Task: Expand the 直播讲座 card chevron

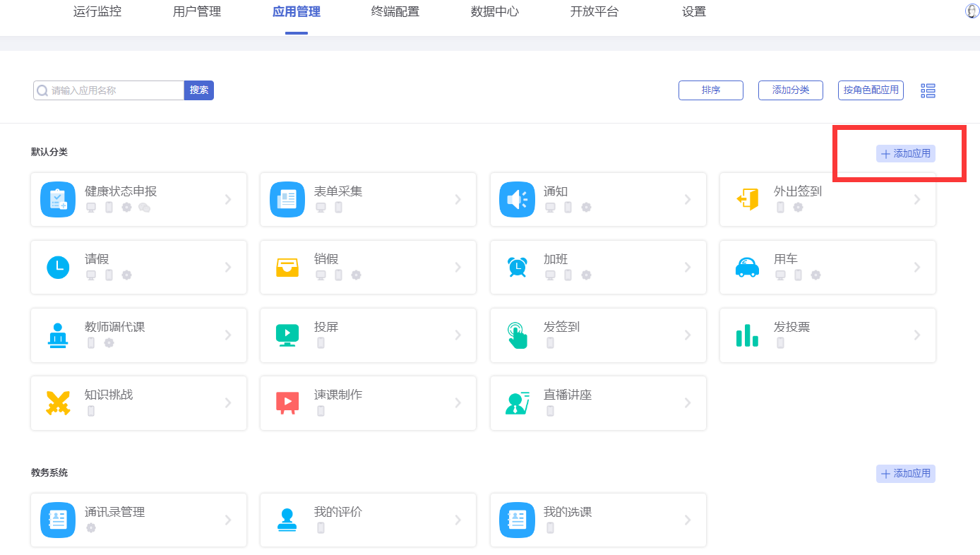Action: point(687,403)
